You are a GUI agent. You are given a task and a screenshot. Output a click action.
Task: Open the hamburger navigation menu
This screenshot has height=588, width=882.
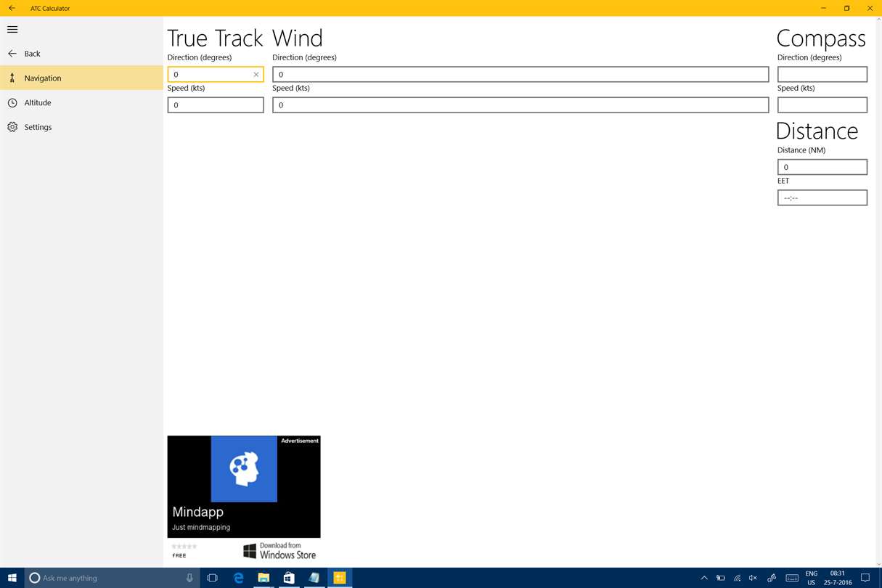(12, 29)
